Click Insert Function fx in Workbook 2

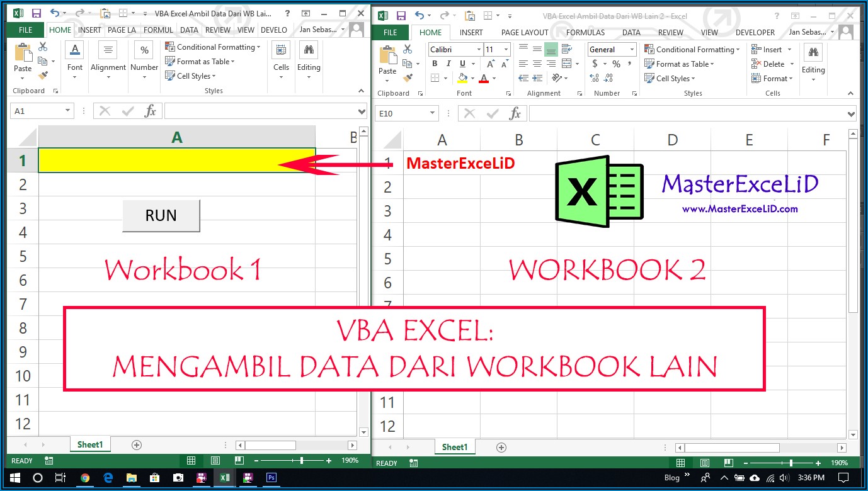(515, 113)
